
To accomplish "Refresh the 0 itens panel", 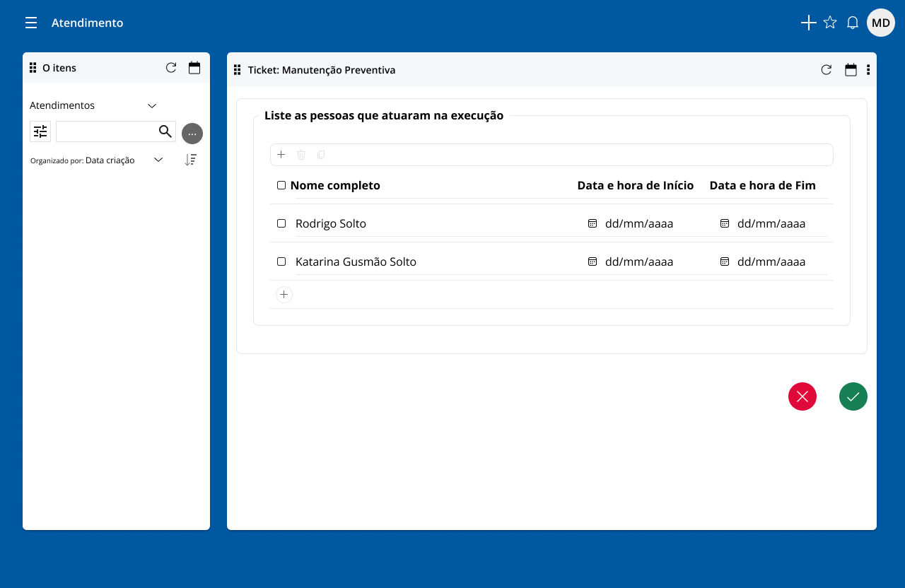I will (x=171, y=68).
